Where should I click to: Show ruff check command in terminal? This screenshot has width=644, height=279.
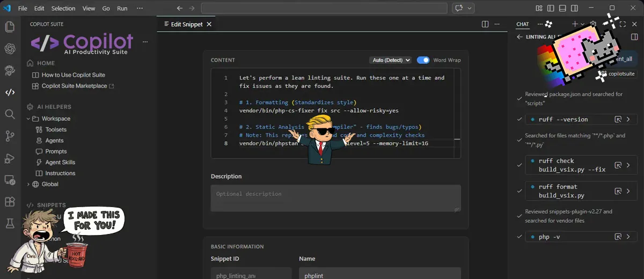click(618, 165)
